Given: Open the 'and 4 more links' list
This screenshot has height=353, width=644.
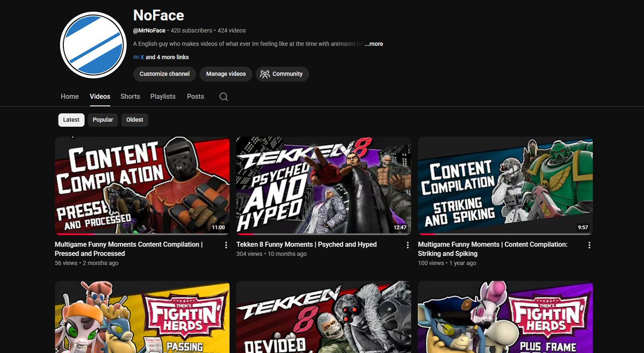Looking at the screenshot, I should pos(167,57).
